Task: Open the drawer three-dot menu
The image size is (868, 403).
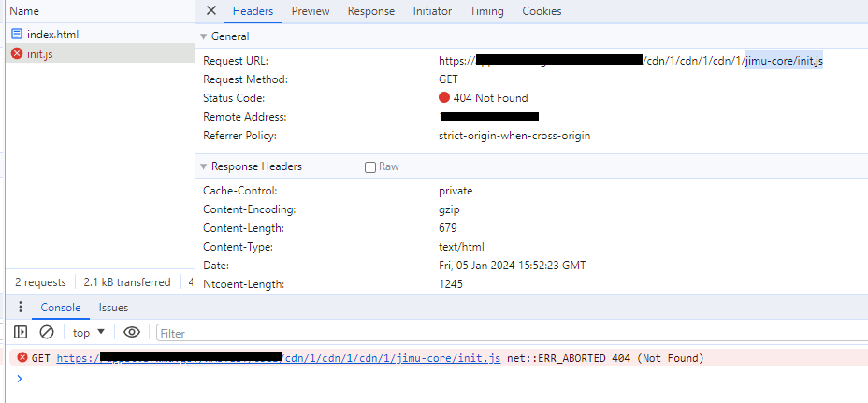Action: (x=21, y=307)
